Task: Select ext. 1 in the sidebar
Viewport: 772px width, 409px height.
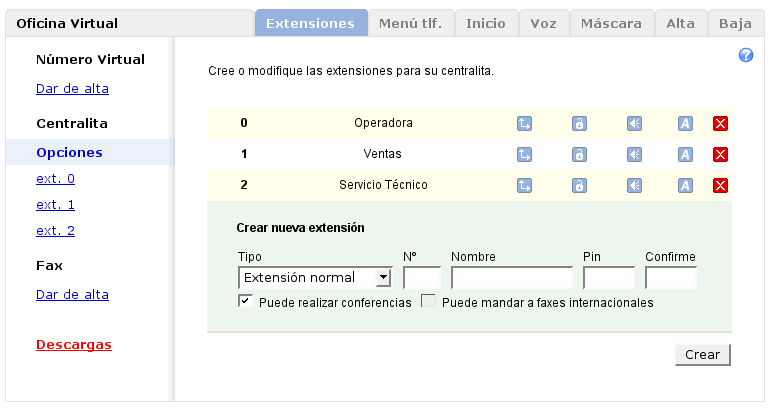Action: pyautogui.click(x=55, y=205)
